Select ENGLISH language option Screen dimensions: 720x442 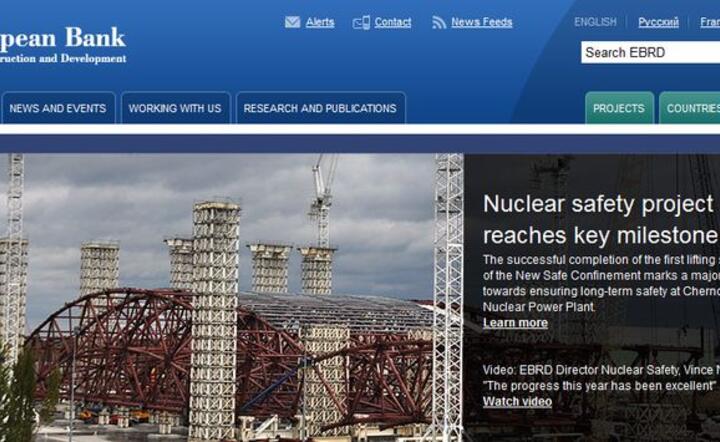[x=595, y=22]
